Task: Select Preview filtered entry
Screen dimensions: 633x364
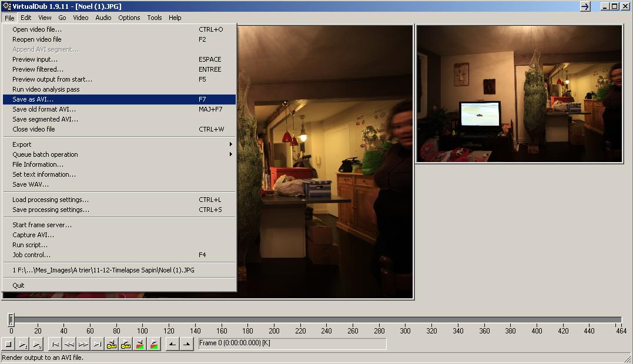Action: click(119, 69)
